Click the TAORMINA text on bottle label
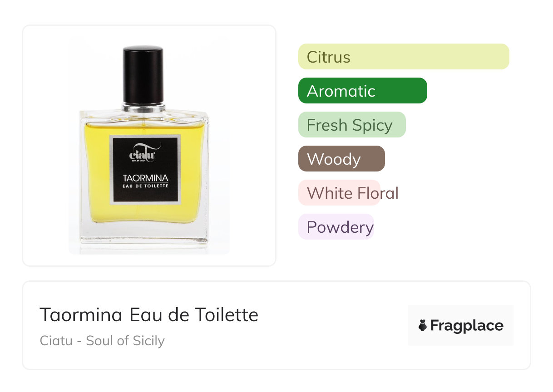Screen dimensions: 553x392 tap(145, 177)
